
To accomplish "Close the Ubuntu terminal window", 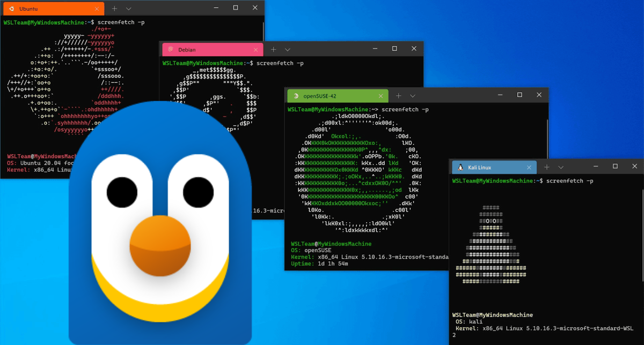I will click(255, 8).
